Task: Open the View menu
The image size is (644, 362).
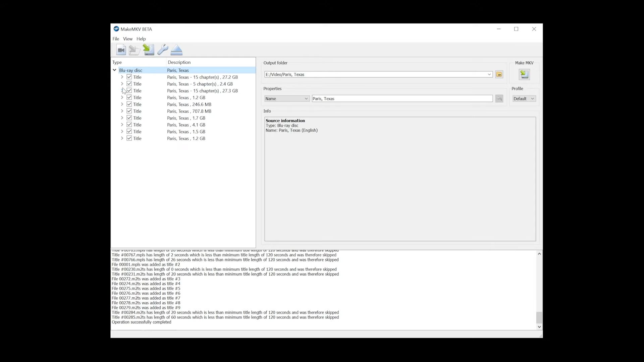Action: [127, 39]
